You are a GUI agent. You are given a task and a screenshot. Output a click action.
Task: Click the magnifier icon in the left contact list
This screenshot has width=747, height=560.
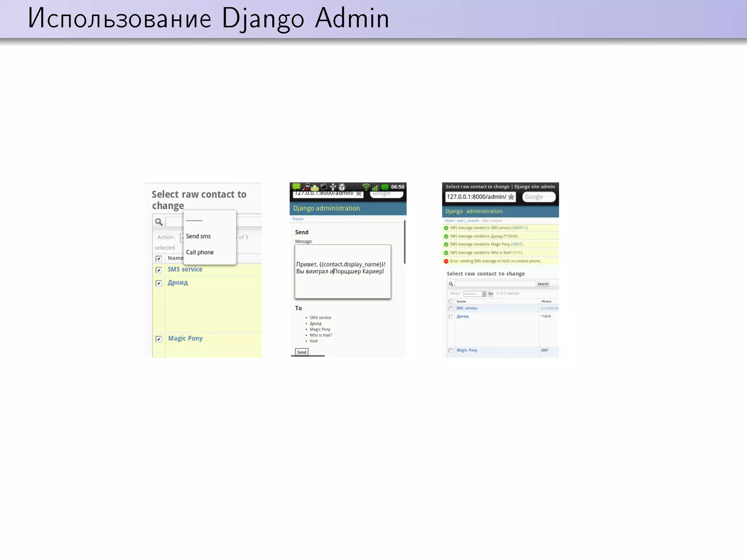pos(159,222)
